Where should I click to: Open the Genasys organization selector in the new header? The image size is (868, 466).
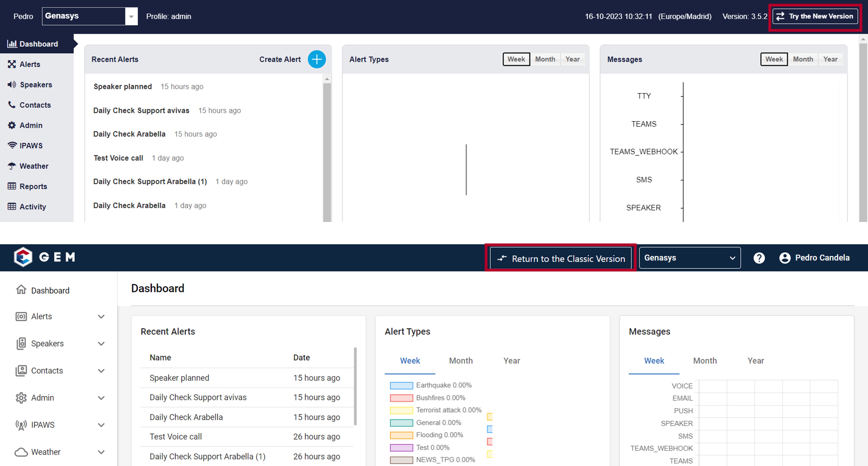[689, 258]
